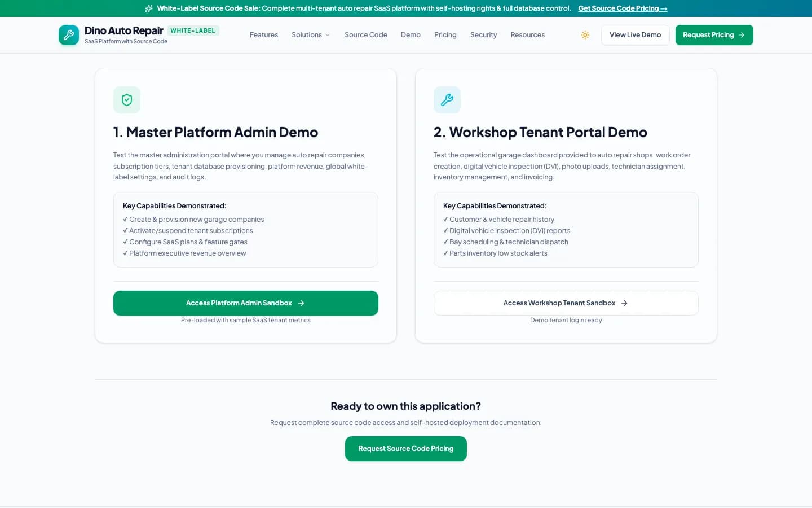Open the Features menu item

click(264, 35)
